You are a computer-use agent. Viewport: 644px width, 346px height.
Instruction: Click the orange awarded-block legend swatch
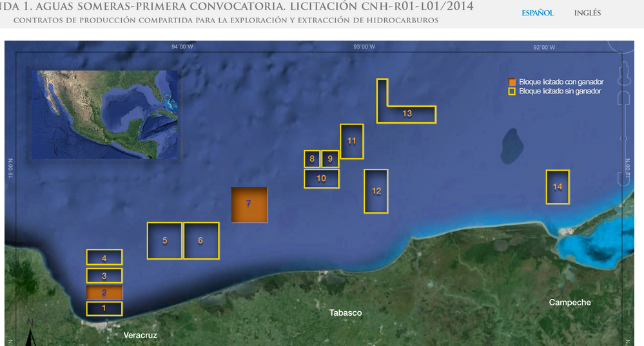pos(512,82)
